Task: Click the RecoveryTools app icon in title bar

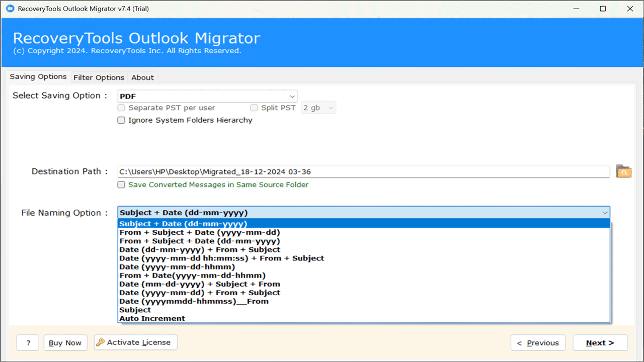Action: click(x=10, y=9)
